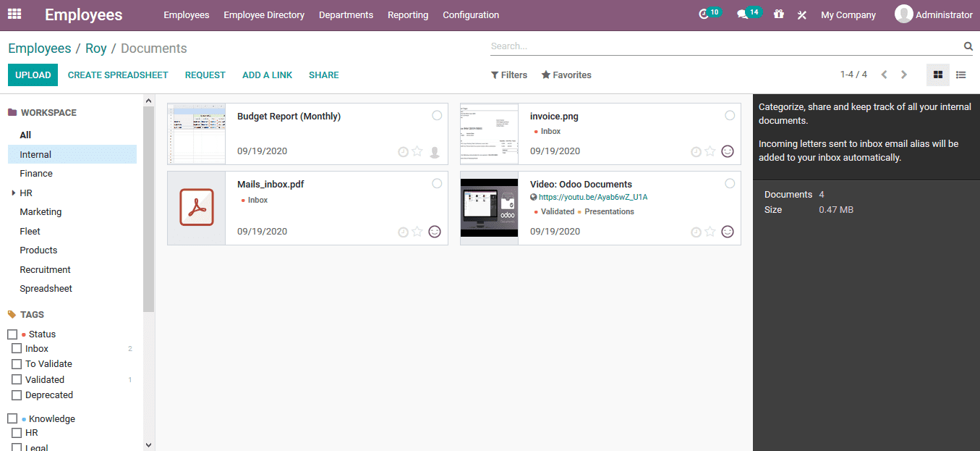Switch to kanban view
Screen dimensions: 980x451
point(938,75)
